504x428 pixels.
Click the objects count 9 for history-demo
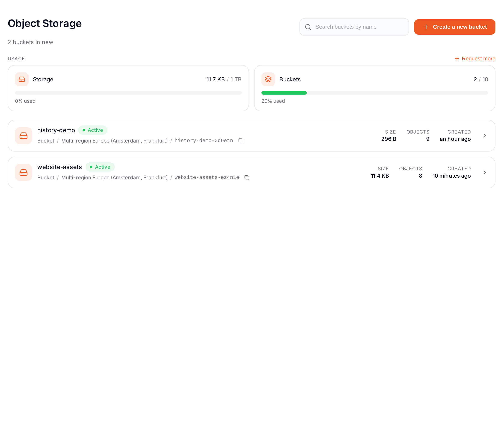(x=428, y=139)
